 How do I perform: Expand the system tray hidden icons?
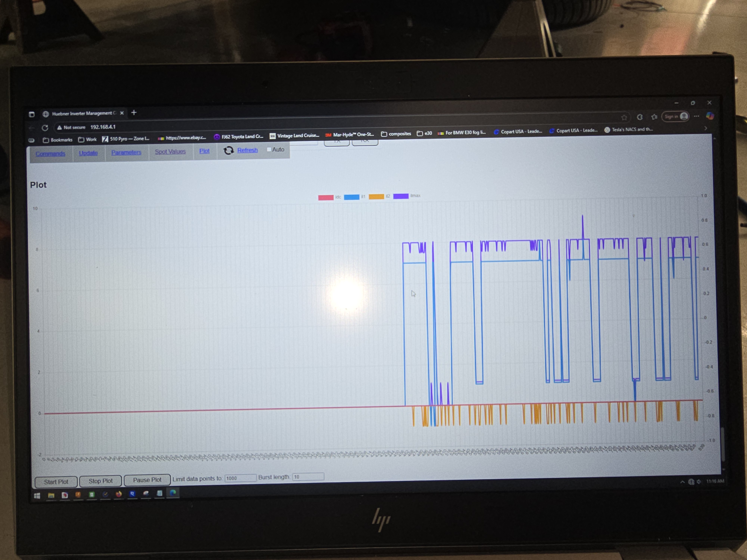pos(682,482)
